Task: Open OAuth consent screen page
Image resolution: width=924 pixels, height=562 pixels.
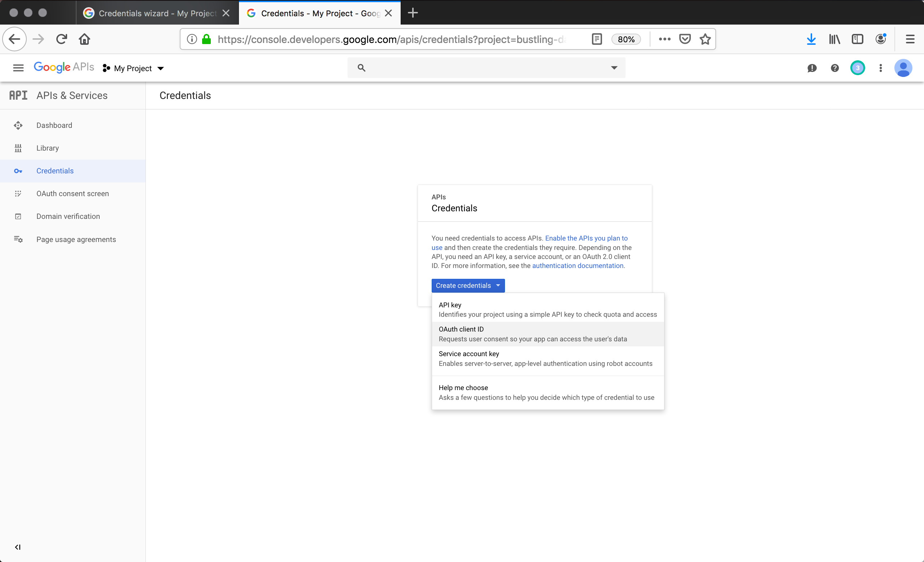Action: (73, 194)
